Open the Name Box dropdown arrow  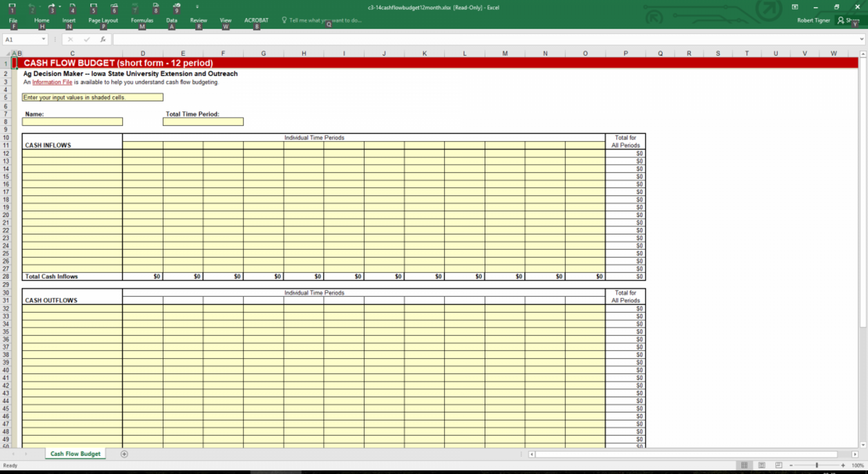(x=44, y=39)
